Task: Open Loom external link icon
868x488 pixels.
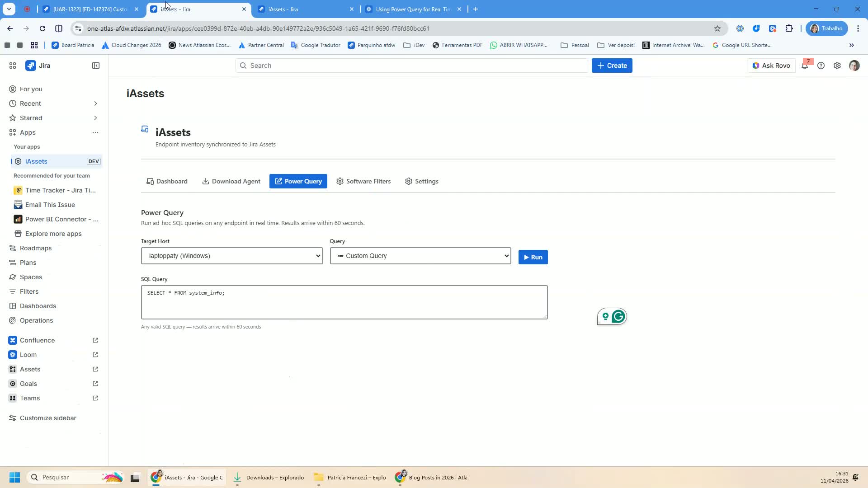Action: (x=95, y=355)
